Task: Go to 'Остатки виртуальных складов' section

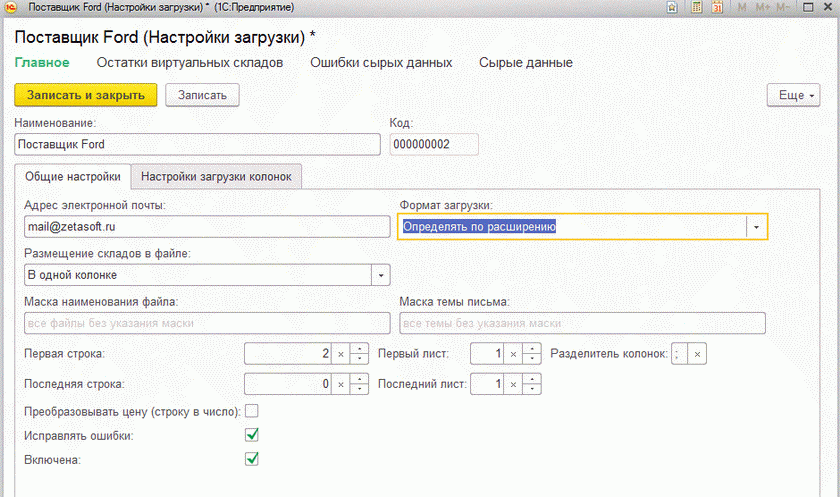Action: tap(189, 63)
